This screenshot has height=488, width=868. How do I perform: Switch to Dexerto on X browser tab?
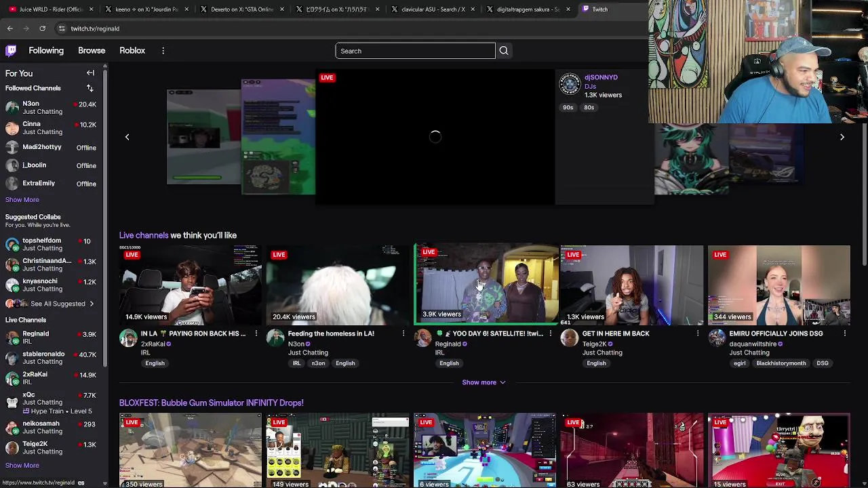(x=241, y=9)
